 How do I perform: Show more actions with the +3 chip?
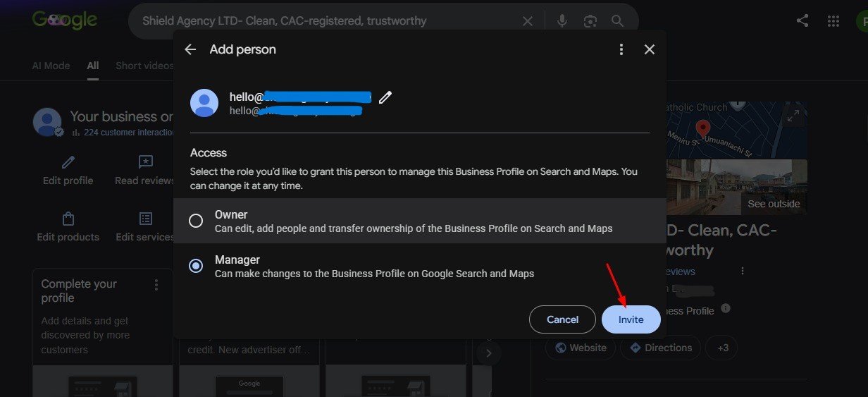pos(722,348)
